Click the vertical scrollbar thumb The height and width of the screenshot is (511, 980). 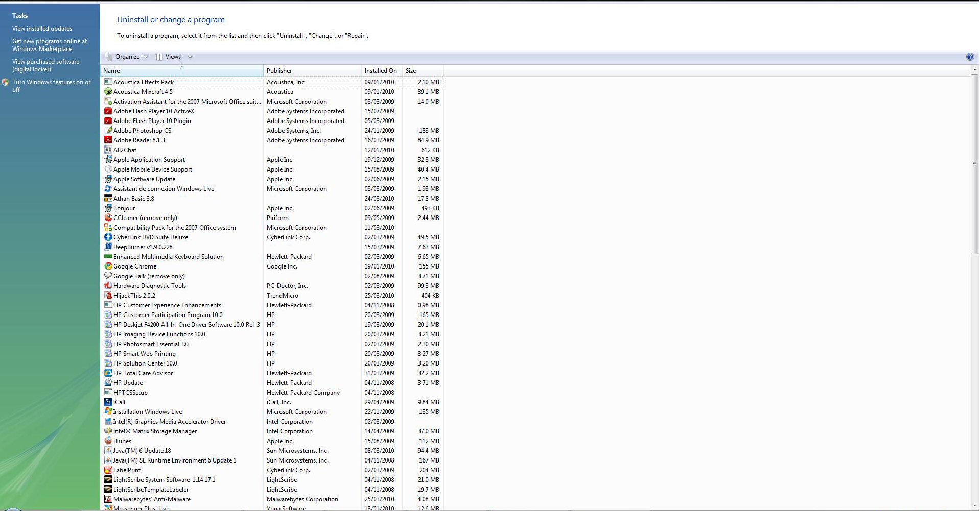(x=974, y=163)
